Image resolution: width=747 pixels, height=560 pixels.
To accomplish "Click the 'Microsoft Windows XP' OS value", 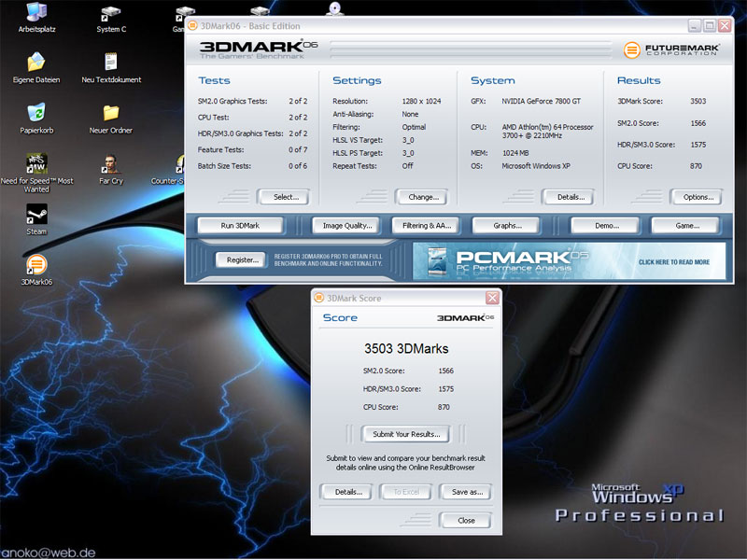I will pos(535,166).
